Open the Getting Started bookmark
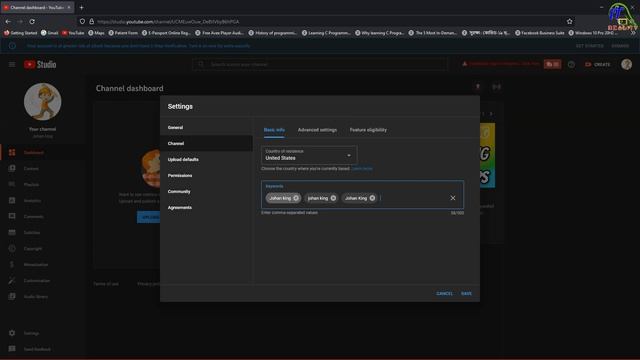Screen dimensions: 640x360 pyautogui.click(x=20, y=33)
